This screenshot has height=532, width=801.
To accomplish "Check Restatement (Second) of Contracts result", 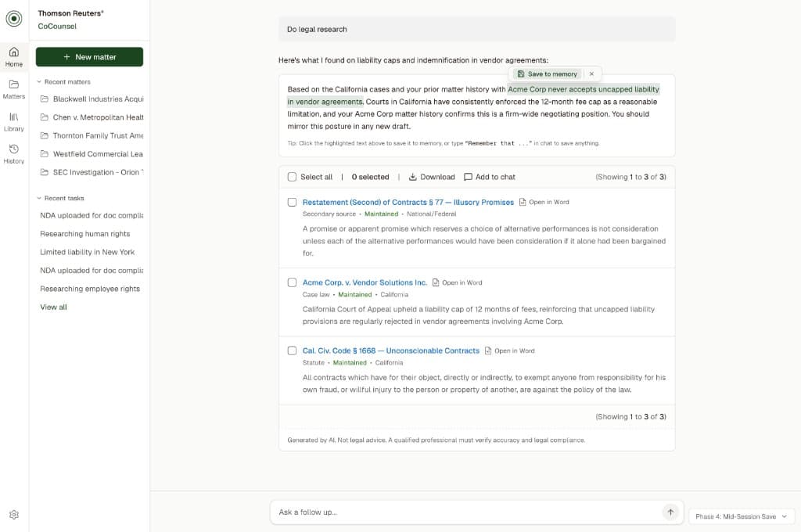I will point(293,203).
